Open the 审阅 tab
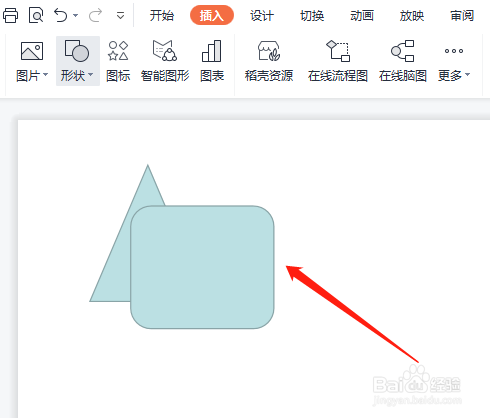 tap(462, 15)
